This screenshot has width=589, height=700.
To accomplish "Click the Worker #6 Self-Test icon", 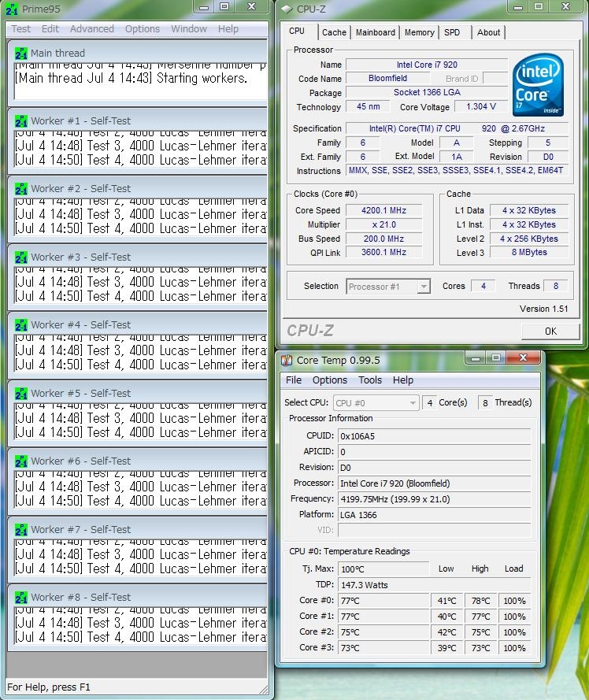I will [21, 461].
